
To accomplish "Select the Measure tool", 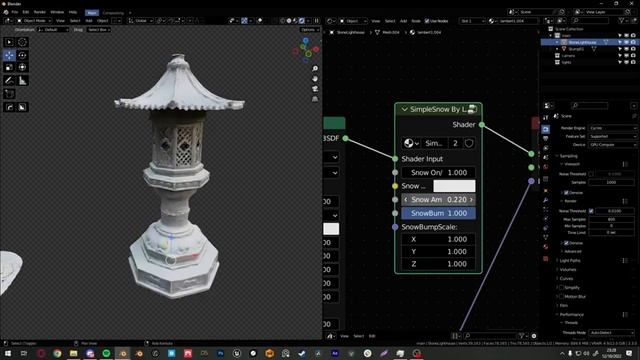I will (x=22, y=81).
